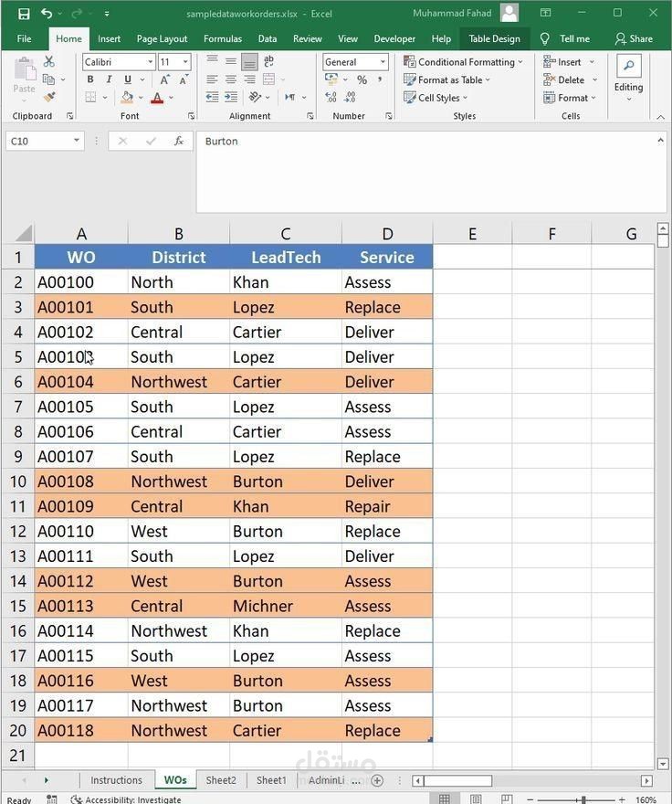This screenshot has width=672, height=804.
Task: Switch to Page Layout view in status bar
Action: pos(476,799)
